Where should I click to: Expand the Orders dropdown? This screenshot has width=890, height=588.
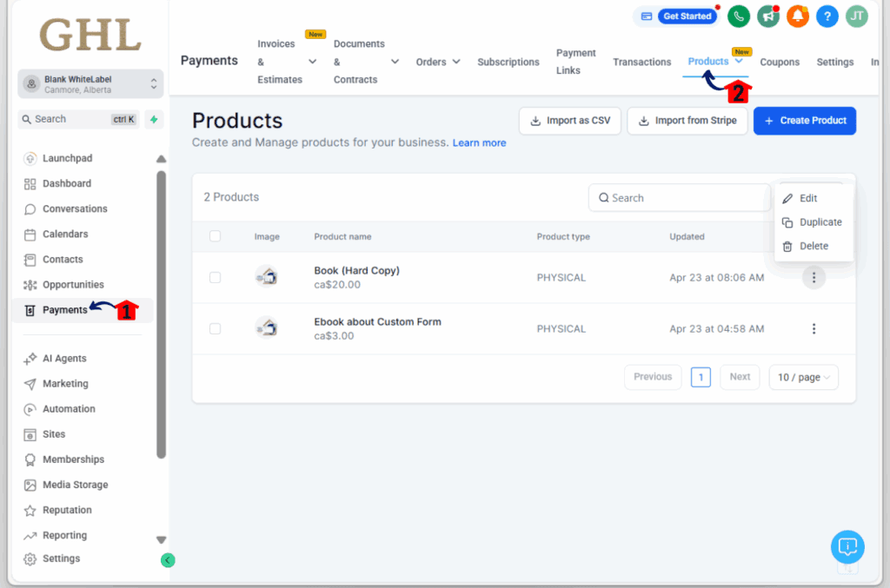[437, 62]
